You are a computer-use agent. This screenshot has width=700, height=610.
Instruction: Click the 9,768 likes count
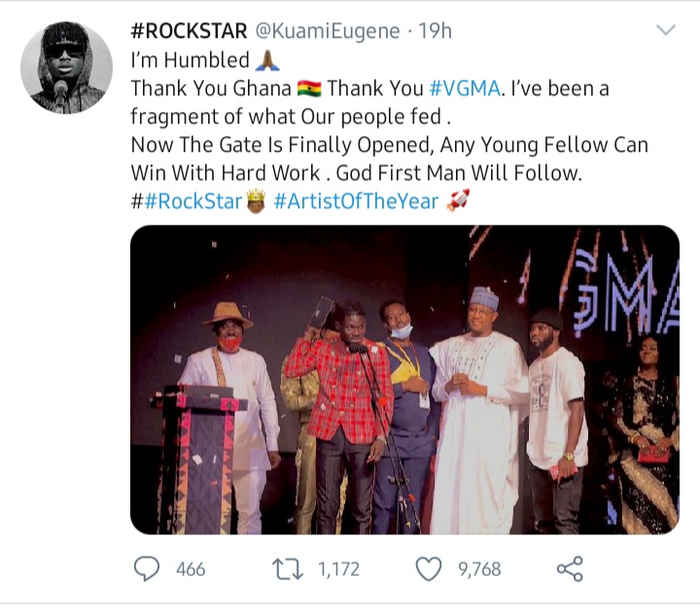tap(477, 569)
